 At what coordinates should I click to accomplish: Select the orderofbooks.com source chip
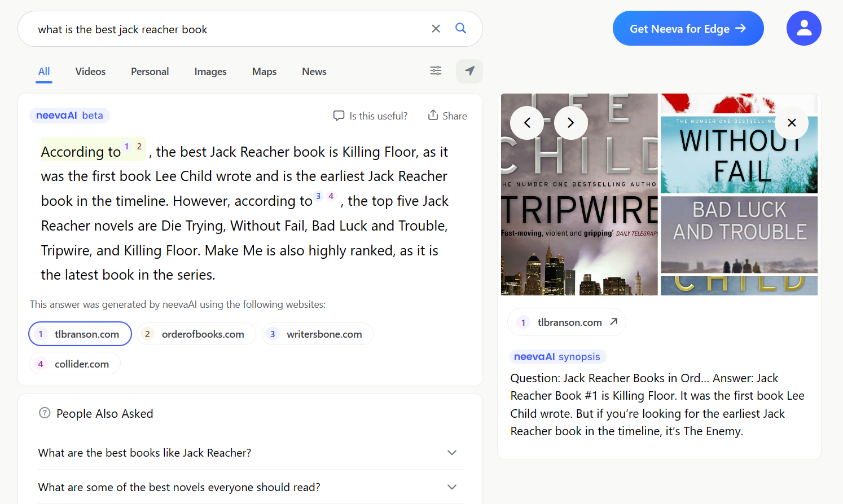[x=196, y=334]
